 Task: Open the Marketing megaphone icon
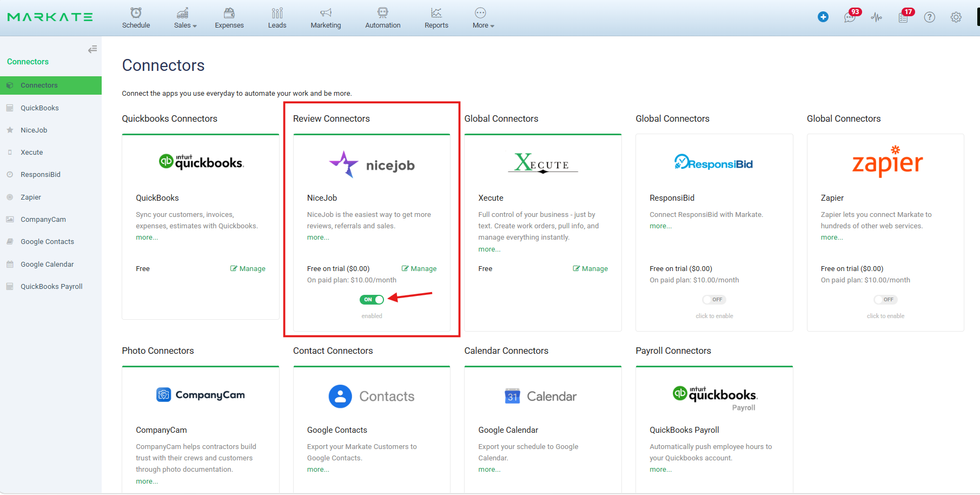point(326,12)
